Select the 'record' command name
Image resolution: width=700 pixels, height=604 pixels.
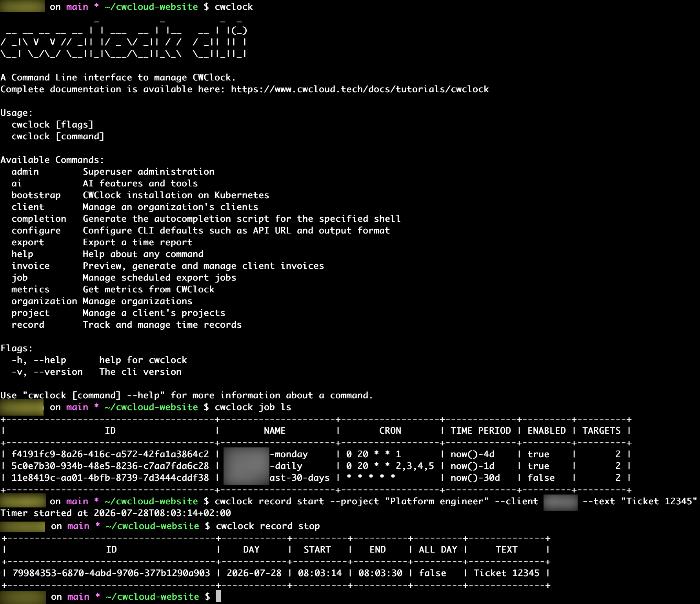tap(28, 325)
